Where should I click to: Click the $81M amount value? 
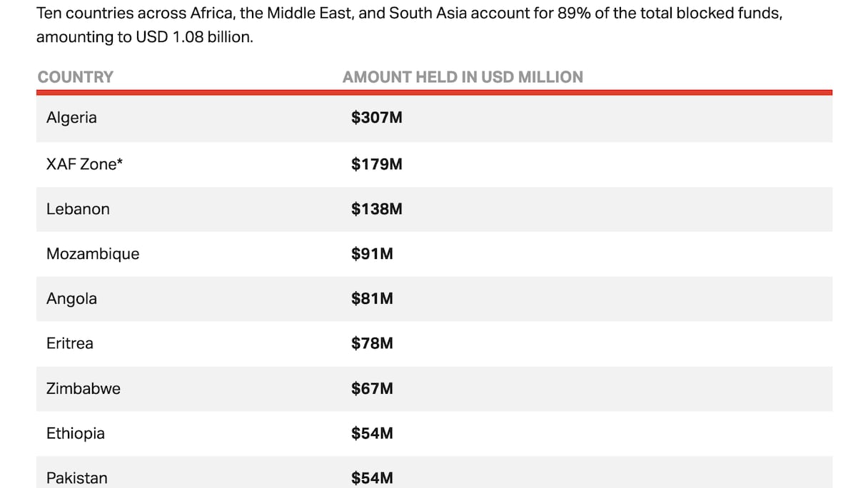pos(372,299)
